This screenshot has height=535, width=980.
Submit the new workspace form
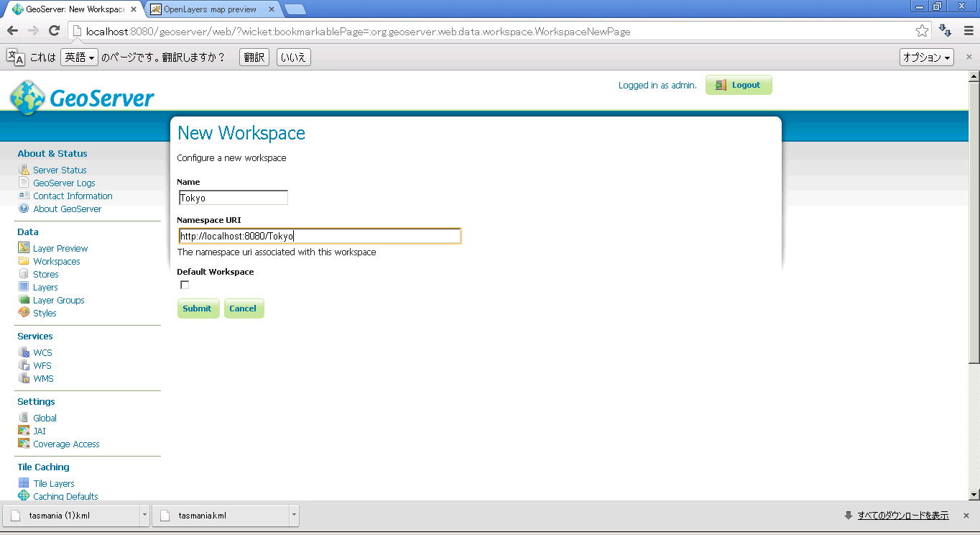198,308
